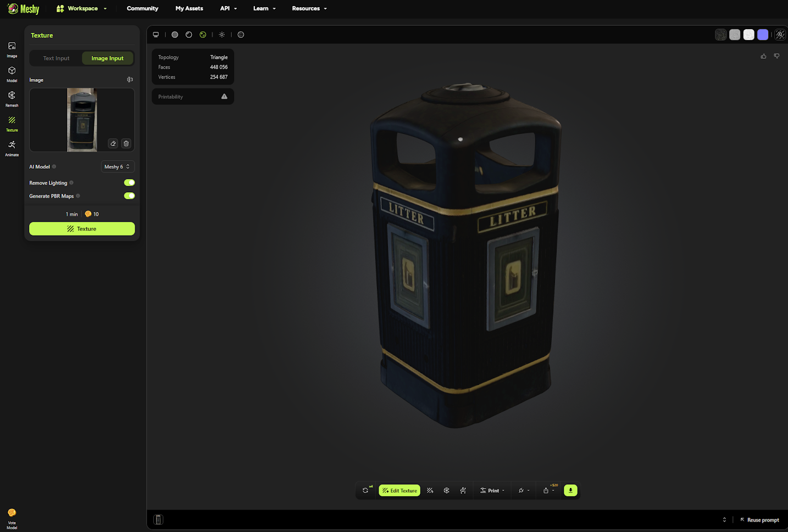
Task: Select the purple background color swatch
Action: (x=763, y=35)
